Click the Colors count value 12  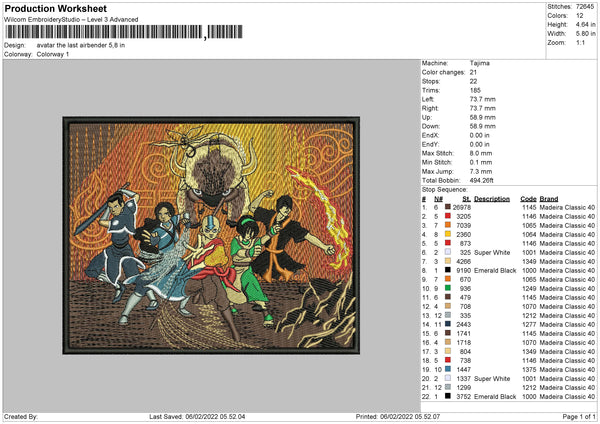580,16
